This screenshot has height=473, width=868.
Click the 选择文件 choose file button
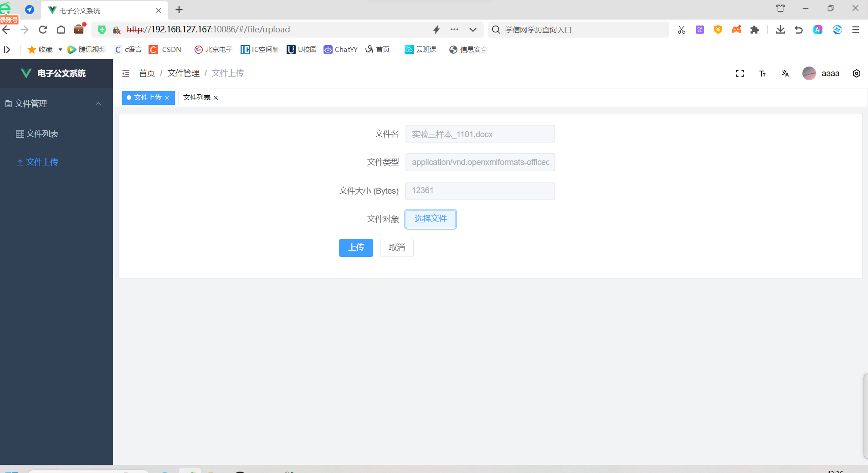(431, 219)
